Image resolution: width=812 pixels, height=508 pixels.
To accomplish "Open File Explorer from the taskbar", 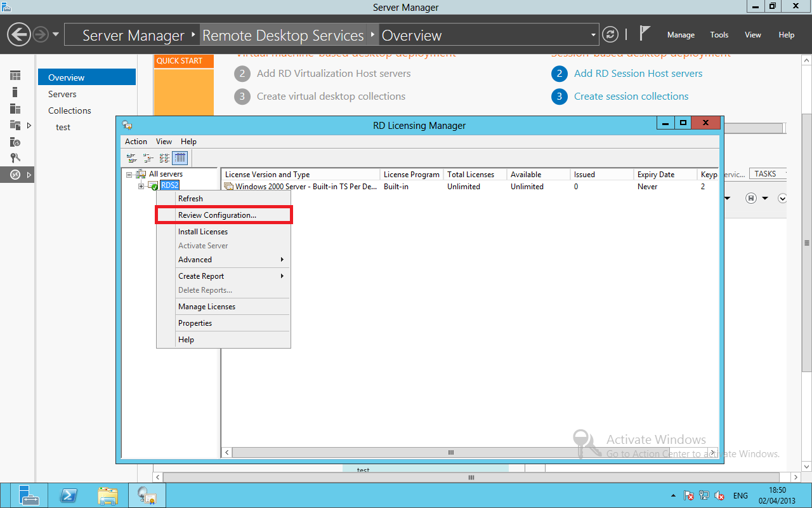I will pyautogui.click(x=108, y=495).
